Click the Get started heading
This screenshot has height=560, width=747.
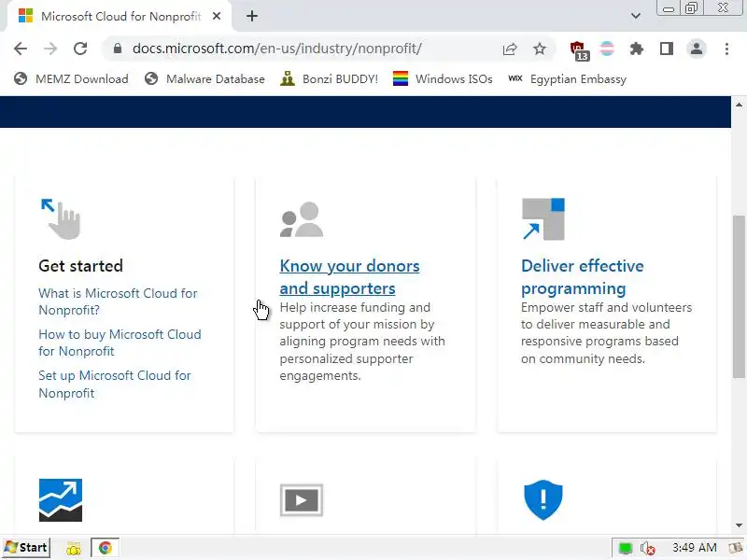(x=80, y=266)
